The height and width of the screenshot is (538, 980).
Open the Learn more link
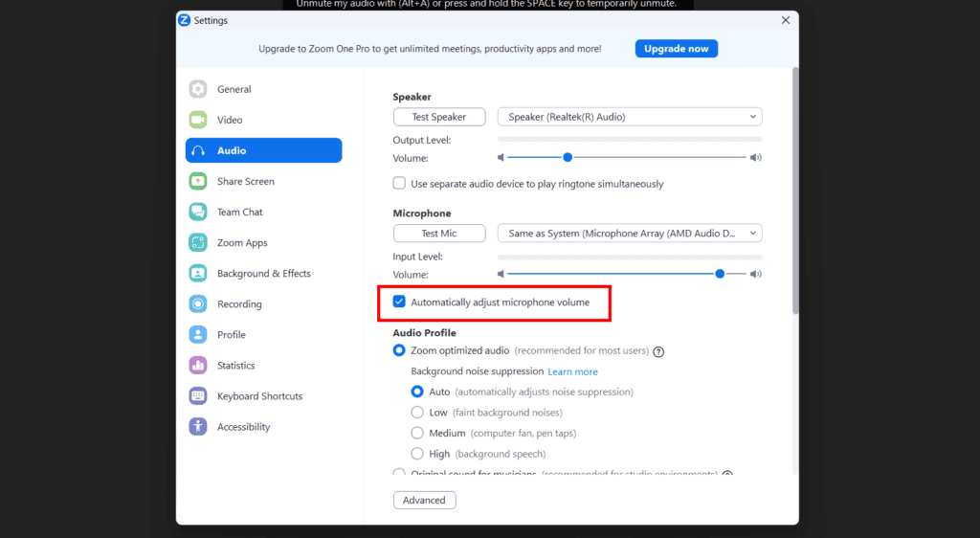[x=572, y=371]
